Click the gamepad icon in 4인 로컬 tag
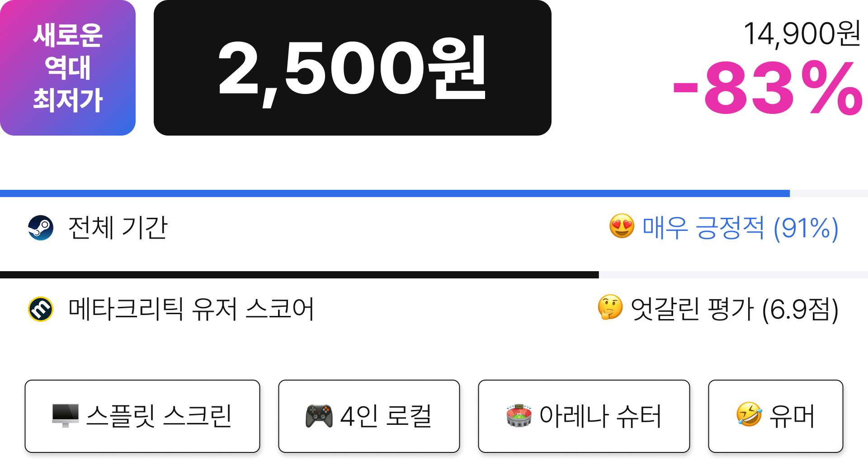Screen dimensions: 868x461 pyautogui.click(x=319, y=416)
